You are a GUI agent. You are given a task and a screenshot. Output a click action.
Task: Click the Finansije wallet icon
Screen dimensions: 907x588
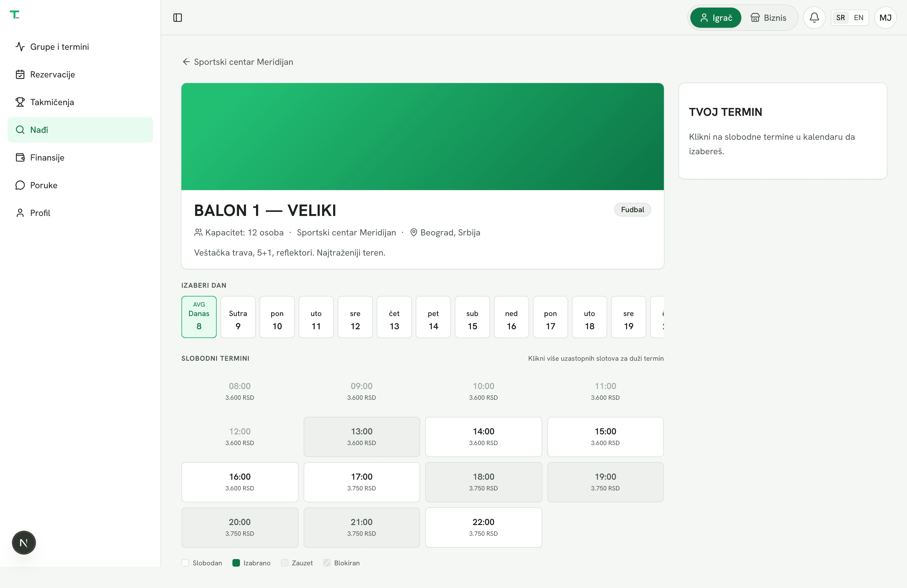pyautogui.click(x=20, y=158)
